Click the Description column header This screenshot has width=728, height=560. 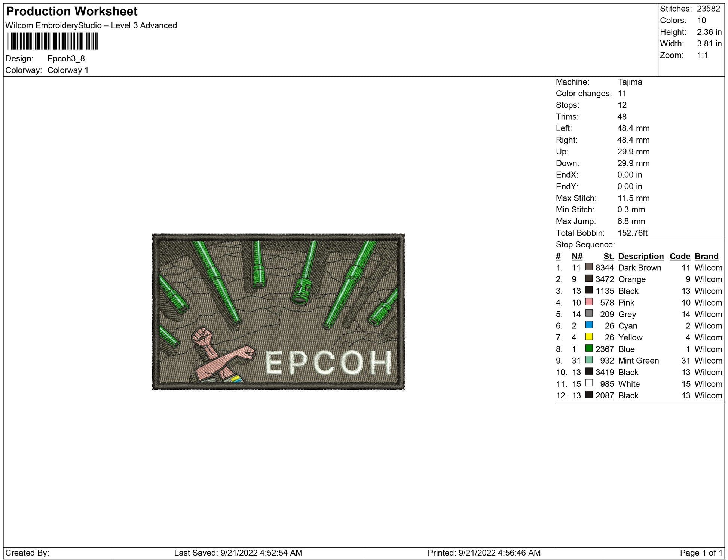coord(640,256)
